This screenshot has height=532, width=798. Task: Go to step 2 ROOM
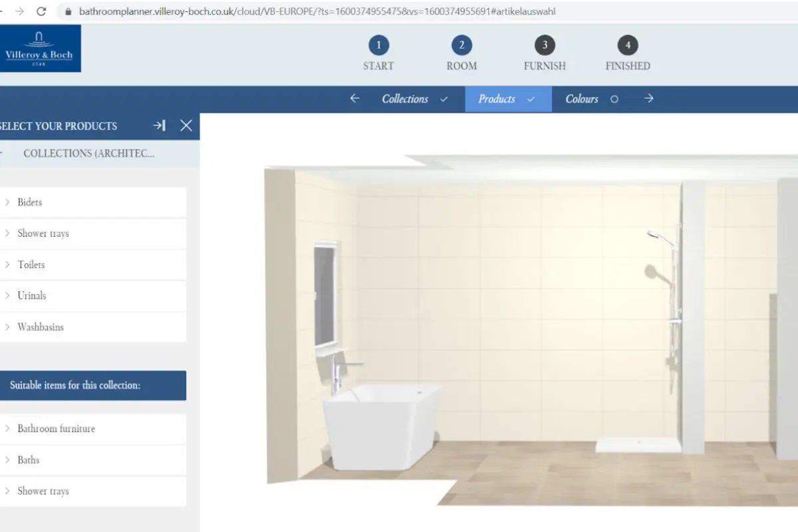pos(462,46)
